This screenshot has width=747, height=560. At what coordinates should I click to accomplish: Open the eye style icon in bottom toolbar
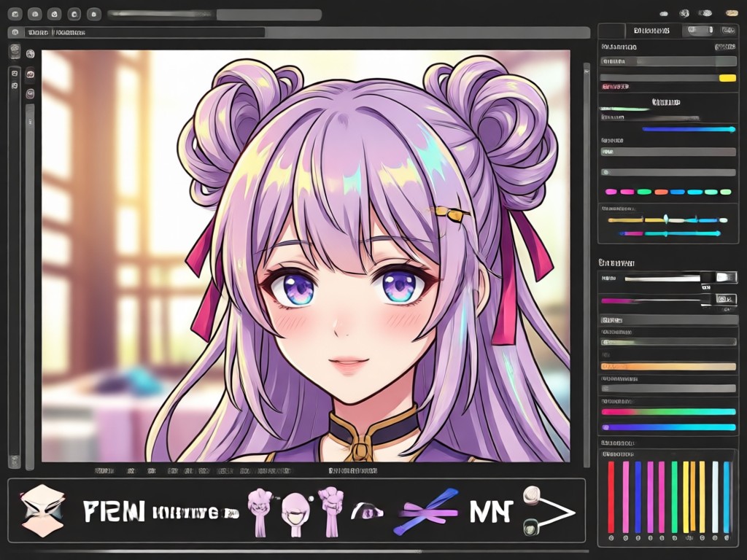click(x=367, y=511)
